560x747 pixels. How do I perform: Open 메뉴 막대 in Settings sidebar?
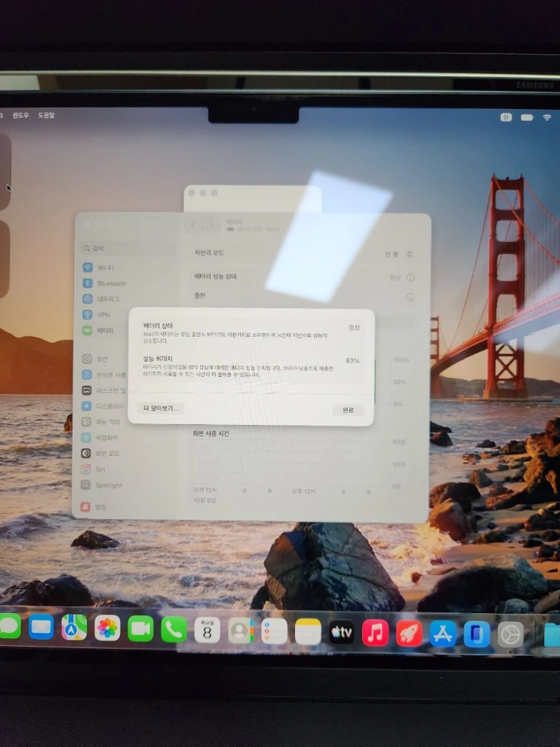coord(101,422)
